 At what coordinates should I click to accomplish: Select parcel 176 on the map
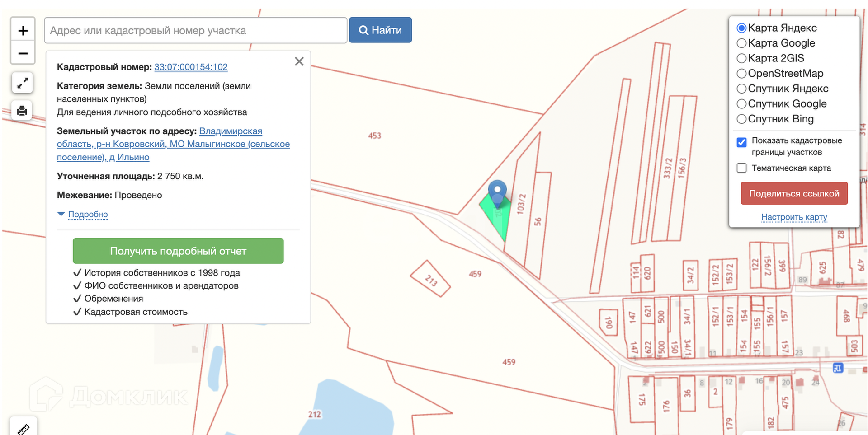pos(666,405)
